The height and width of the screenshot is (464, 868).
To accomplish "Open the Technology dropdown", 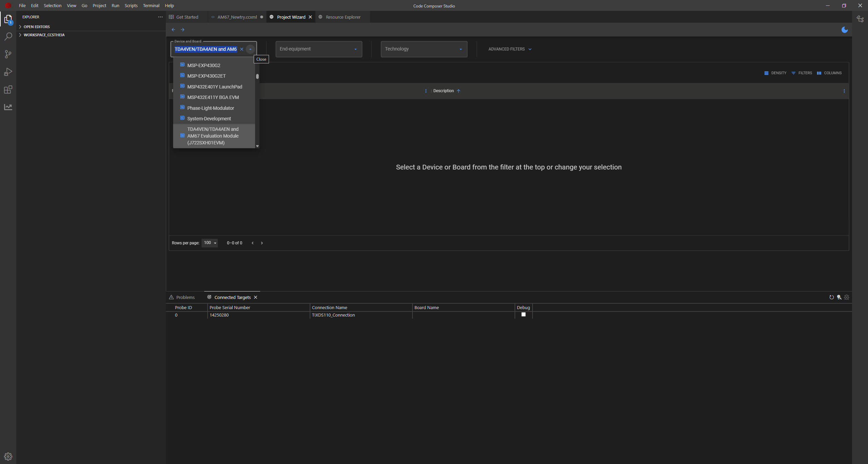I will click(x=424, y=49).
